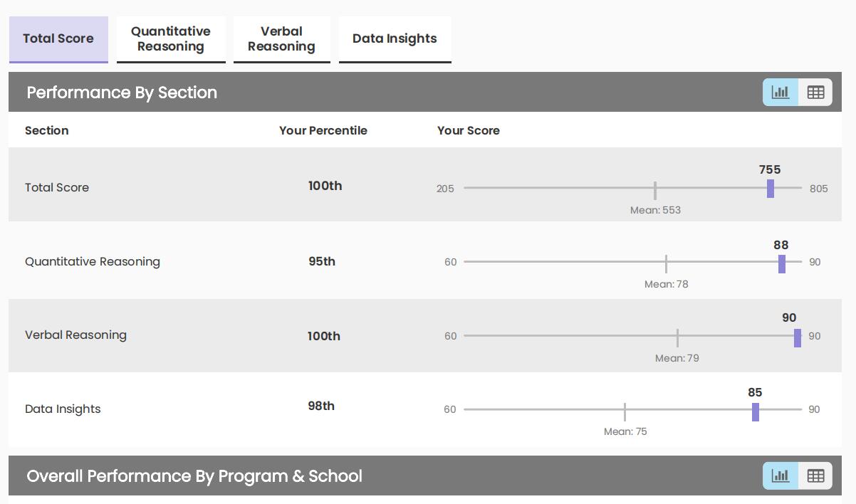Click the Your Percentile column header
This screenshot has width=856, height=504.
pos(323,131)
